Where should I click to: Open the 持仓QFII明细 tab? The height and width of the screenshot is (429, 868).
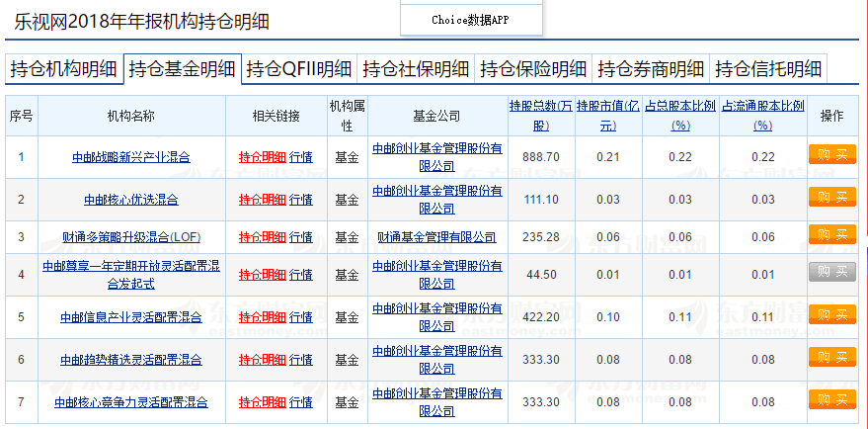299,69
